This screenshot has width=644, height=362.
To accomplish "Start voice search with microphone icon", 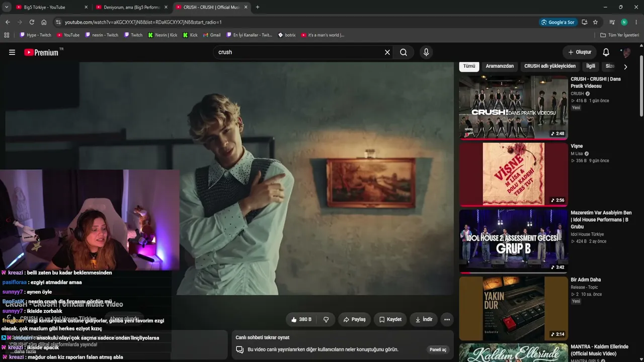I will coord(426,52).
